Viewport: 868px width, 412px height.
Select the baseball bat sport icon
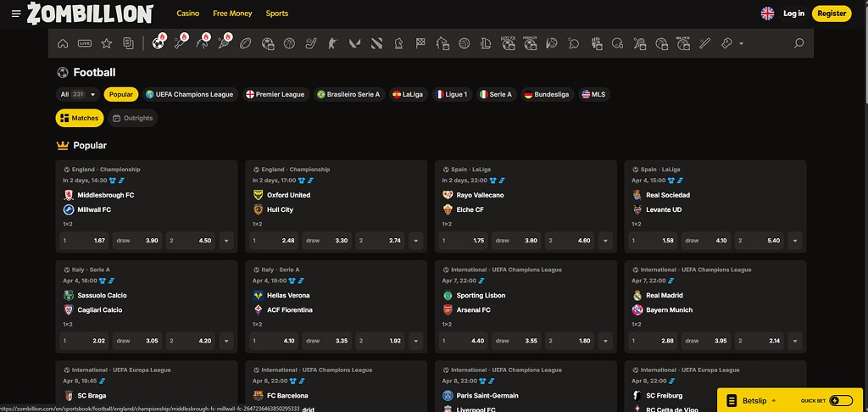pyautogui.click(x=704, y=43)
